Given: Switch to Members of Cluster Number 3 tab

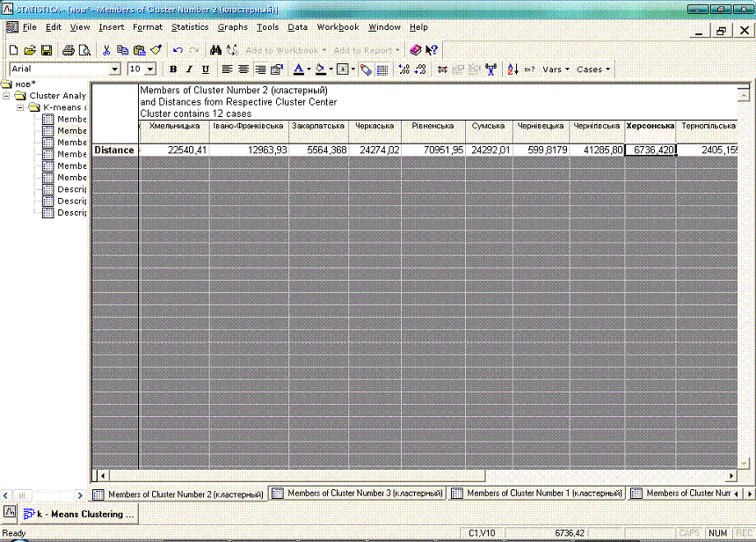Looking at the screenshot, I should pyautogui.click(x=358, y=494).
